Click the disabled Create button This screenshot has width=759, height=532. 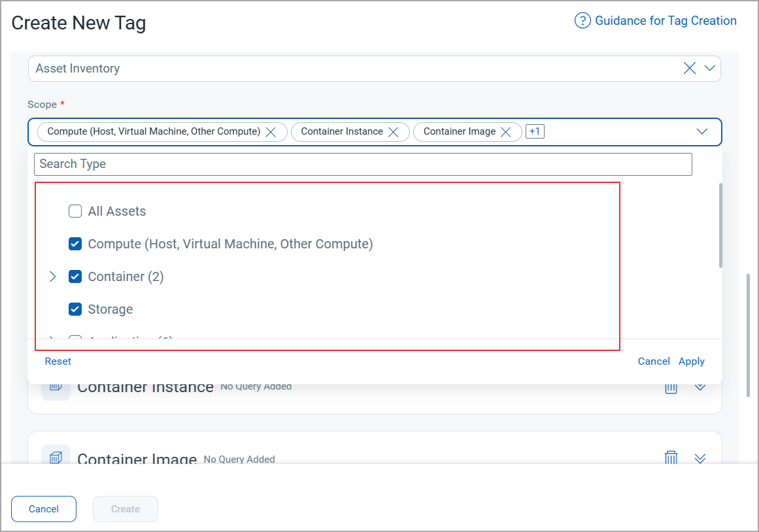126,508
